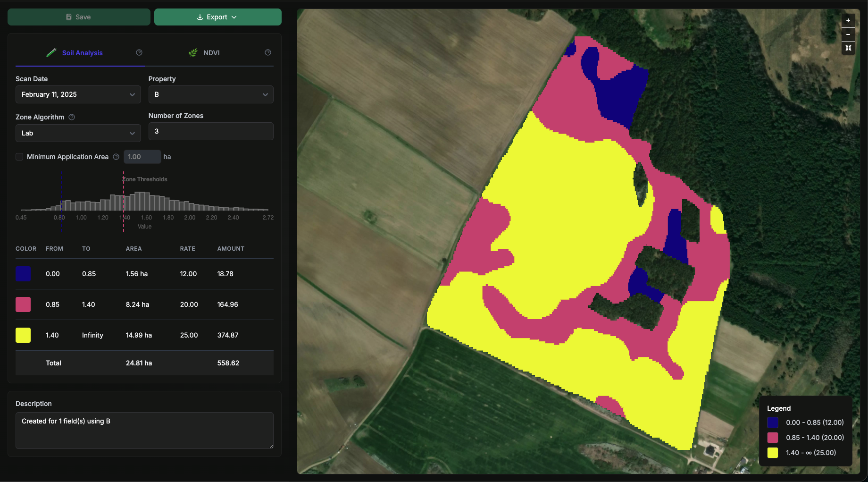Click the Export button
This screenshot has height=482, width=868.
tap(217, 17)
